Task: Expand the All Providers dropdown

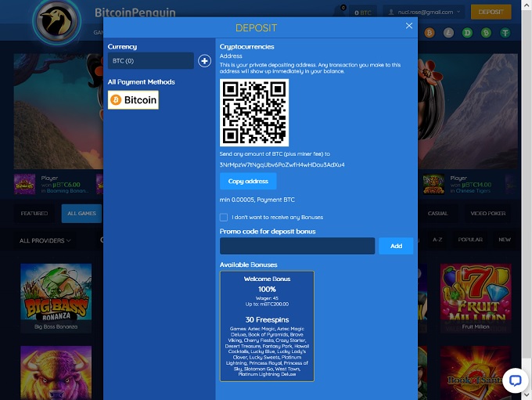Action: (45, 240)
